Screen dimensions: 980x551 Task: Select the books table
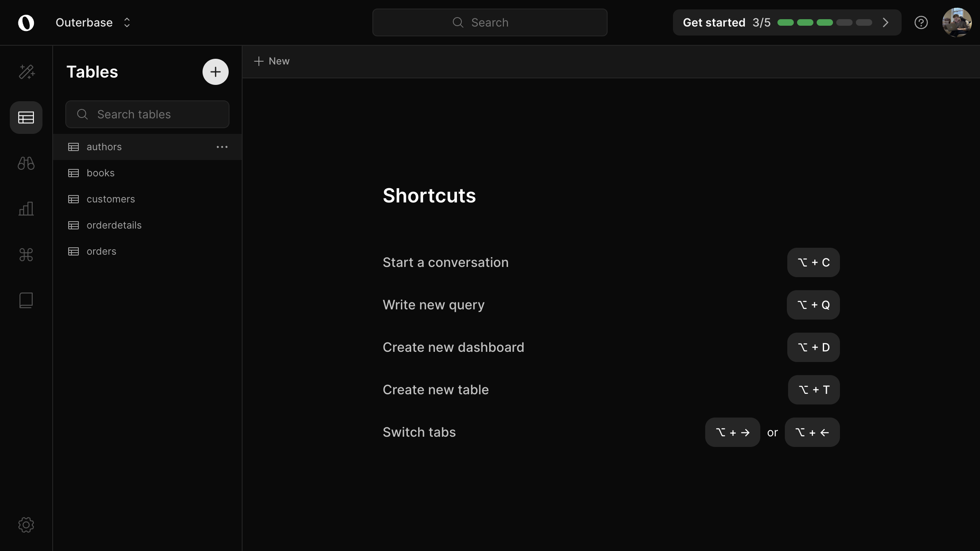coord(100,173)
